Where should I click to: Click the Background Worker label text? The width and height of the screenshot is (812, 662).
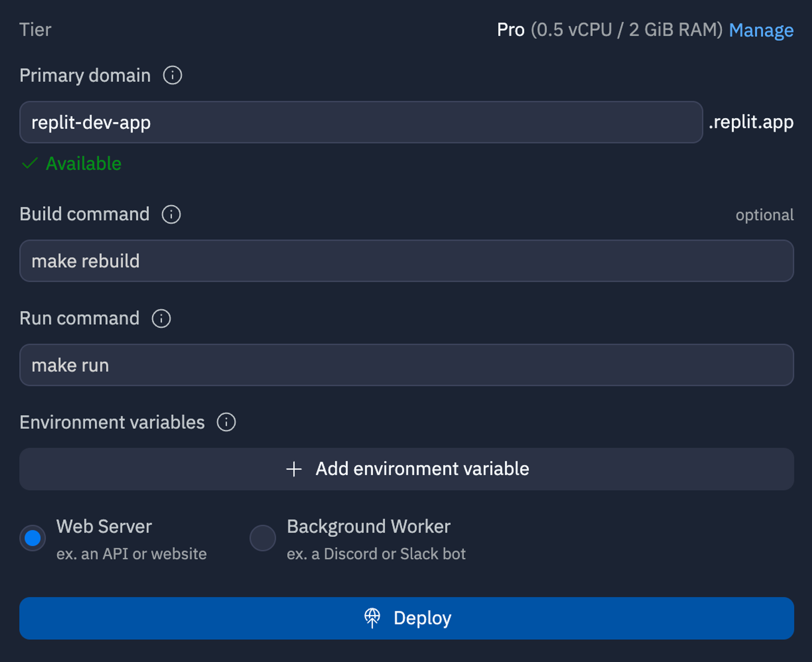368,526
